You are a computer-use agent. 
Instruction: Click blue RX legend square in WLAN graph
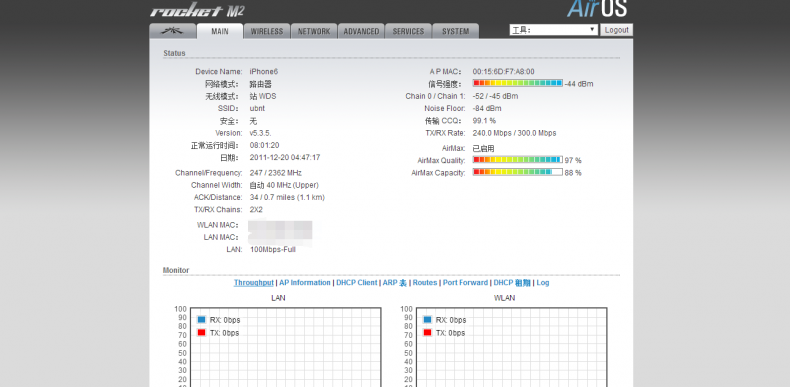[x=427, y=319]
